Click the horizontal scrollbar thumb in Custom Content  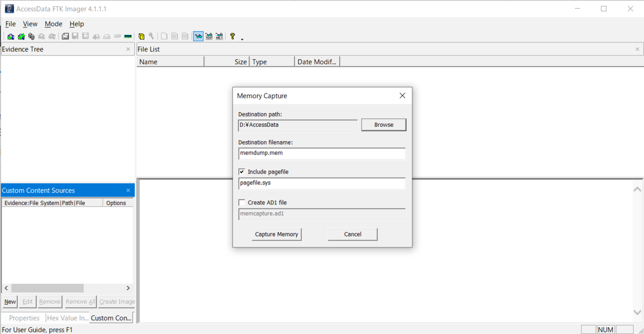[47, 288]
